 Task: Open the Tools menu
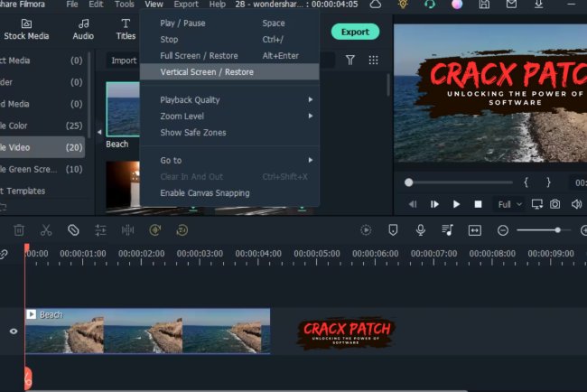tap(125, 5)
